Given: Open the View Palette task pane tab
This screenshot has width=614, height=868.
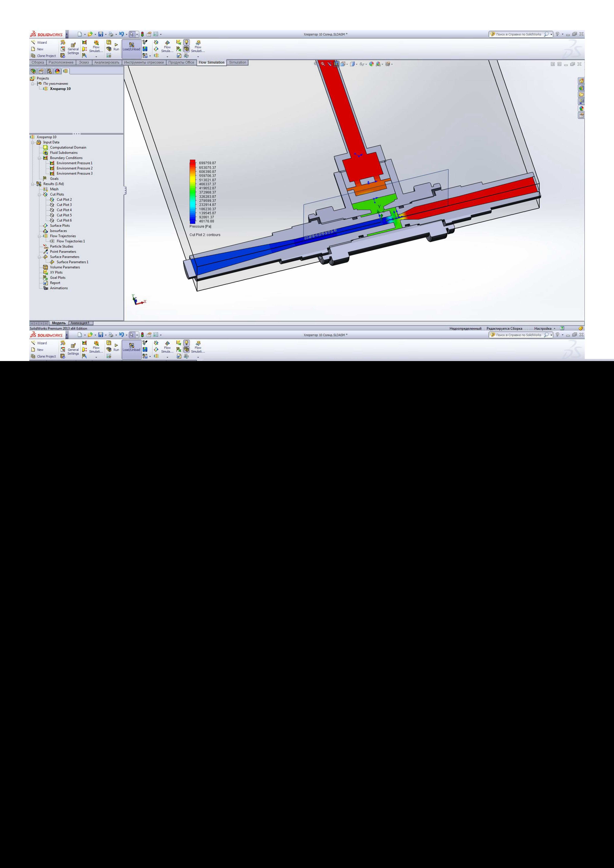Looking at the screenshot, I should (x=581, y=101).
